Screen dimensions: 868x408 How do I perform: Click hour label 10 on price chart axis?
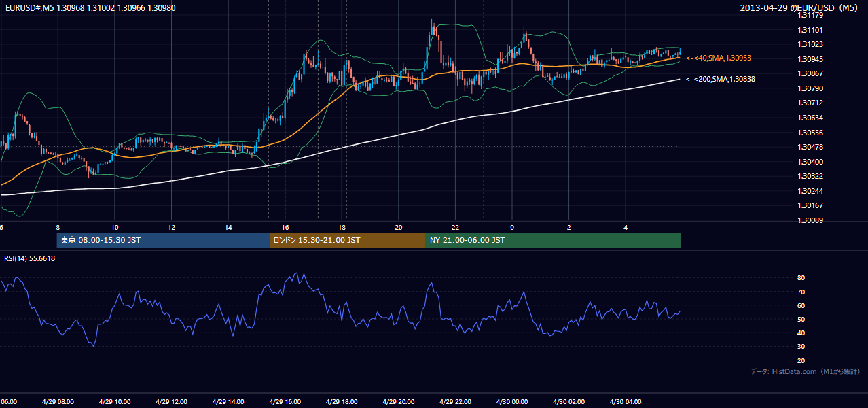point(115,227)
